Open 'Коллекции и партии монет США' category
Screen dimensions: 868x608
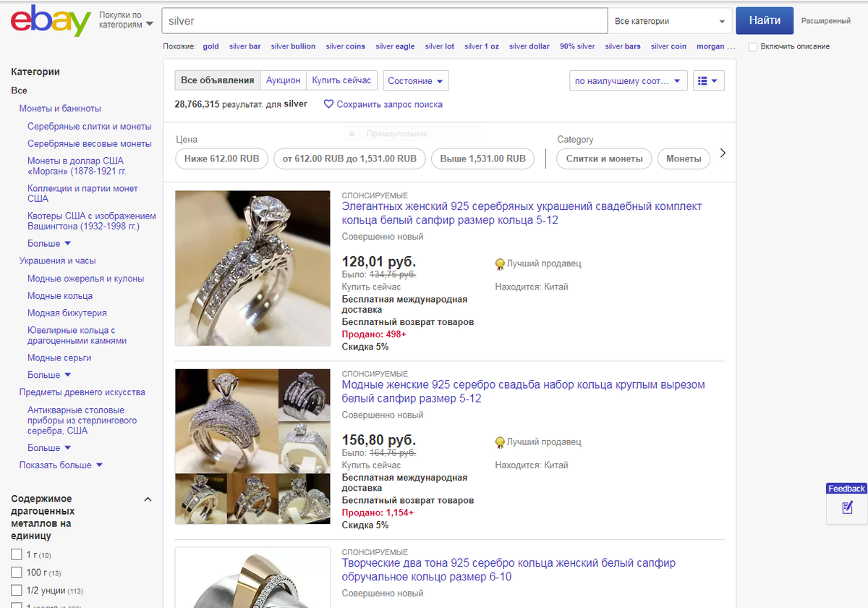click(x=82, y=193)
